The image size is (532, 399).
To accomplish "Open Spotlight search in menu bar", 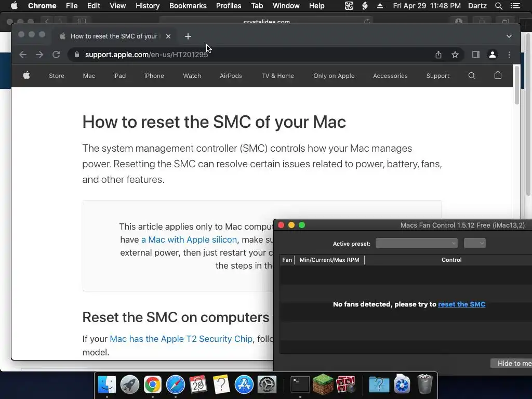I will pos(498,6).
